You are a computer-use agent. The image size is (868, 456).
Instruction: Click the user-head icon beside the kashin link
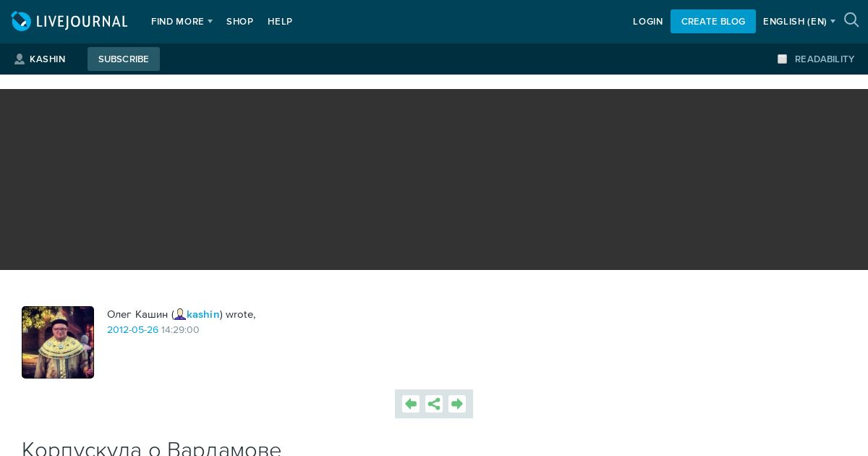[180, 314]
